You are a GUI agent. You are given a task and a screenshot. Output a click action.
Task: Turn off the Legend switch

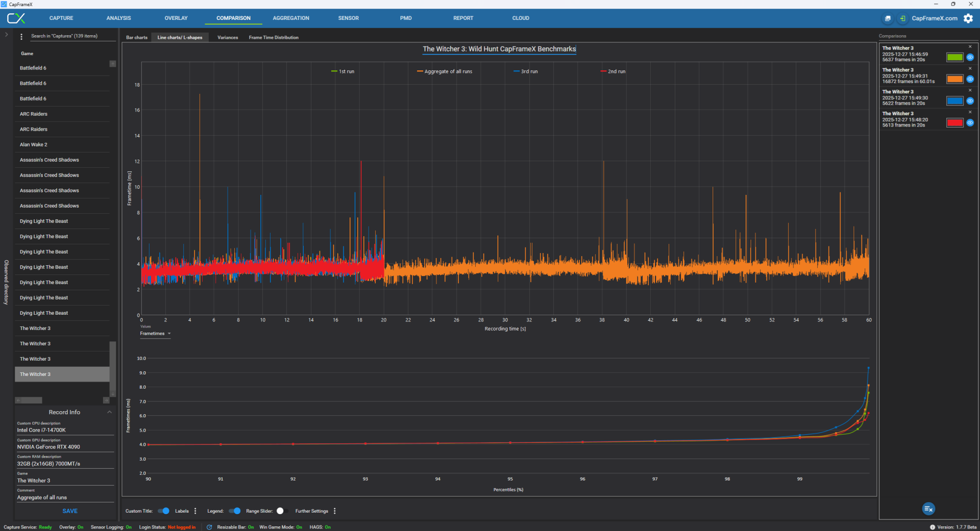point(234,511)
